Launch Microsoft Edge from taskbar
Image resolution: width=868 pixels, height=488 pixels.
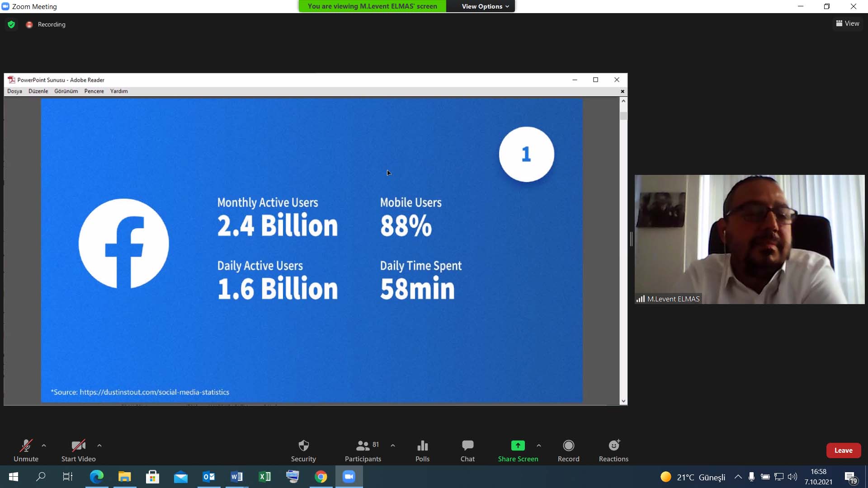coord(97,477)
